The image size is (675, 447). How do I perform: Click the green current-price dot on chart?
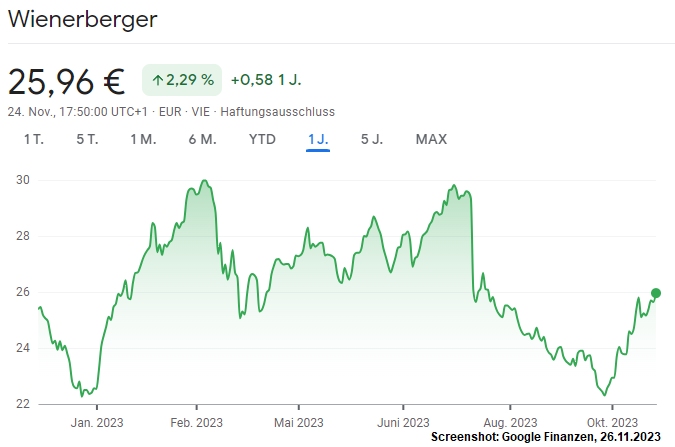click(656, 293)
